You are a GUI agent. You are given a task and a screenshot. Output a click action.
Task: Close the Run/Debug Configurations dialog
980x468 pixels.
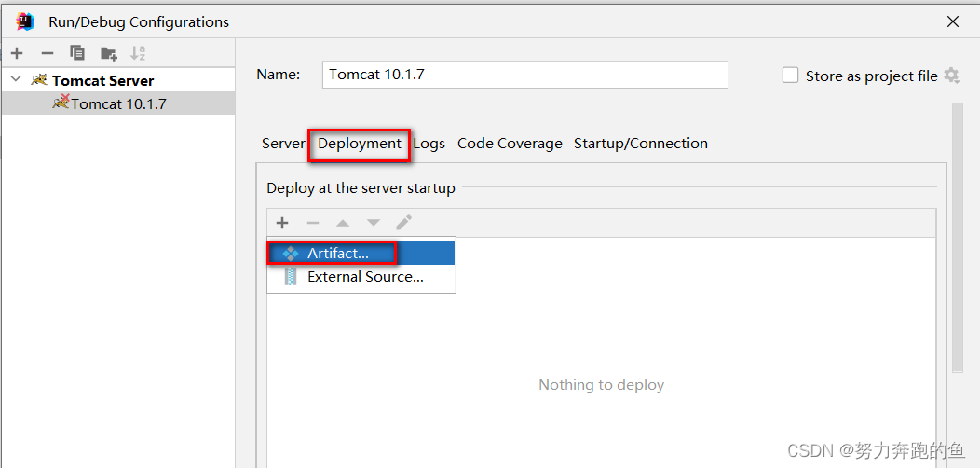(952, 21)
